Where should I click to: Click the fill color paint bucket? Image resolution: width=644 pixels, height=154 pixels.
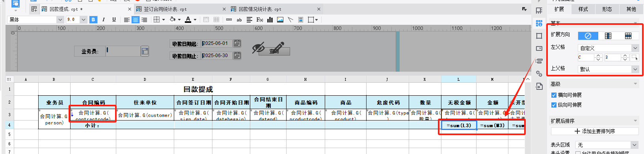click(x=172, y=20)
